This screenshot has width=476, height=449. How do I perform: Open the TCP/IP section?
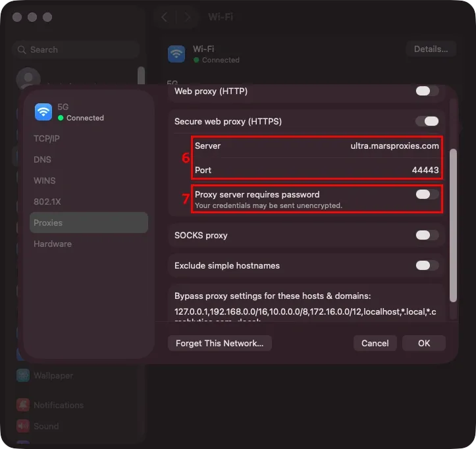[x=47, y=139]
